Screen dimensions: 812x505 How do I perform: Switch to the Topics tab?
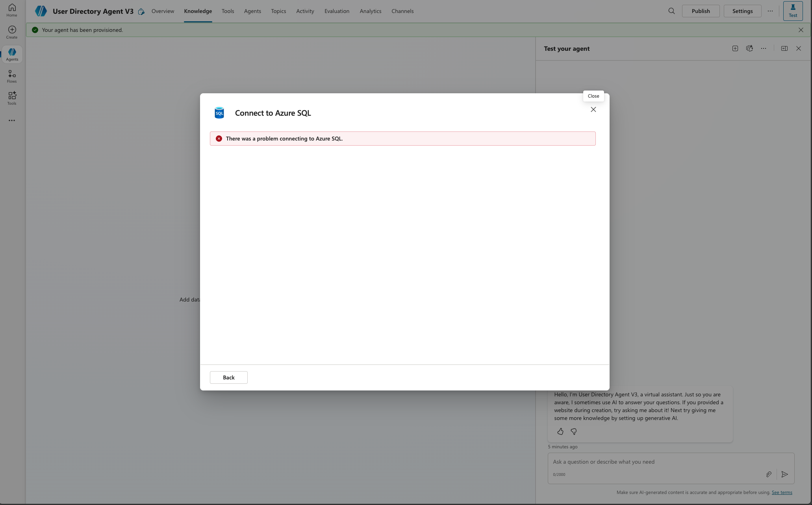pyautogui.click(x=278, y=11)
